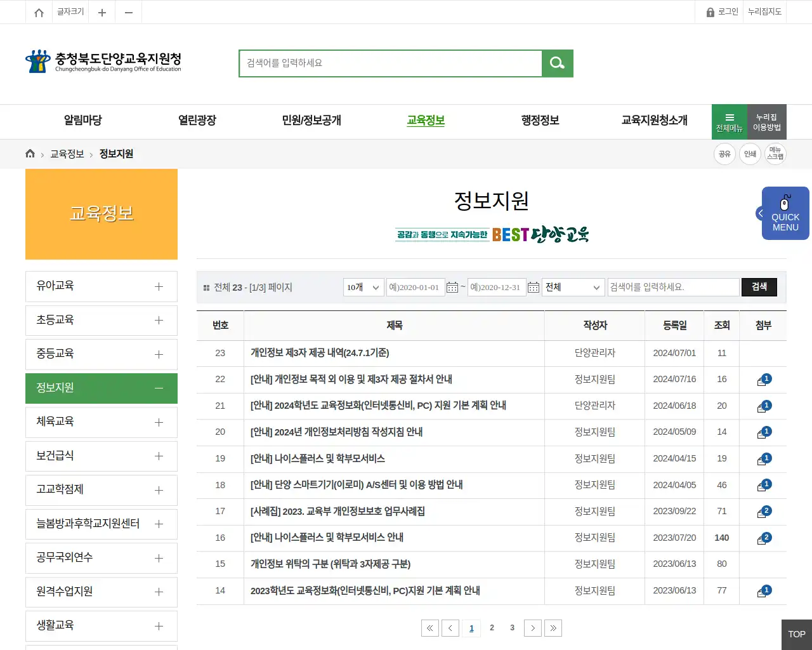Go to the previous page arrow

click(450, 628)
